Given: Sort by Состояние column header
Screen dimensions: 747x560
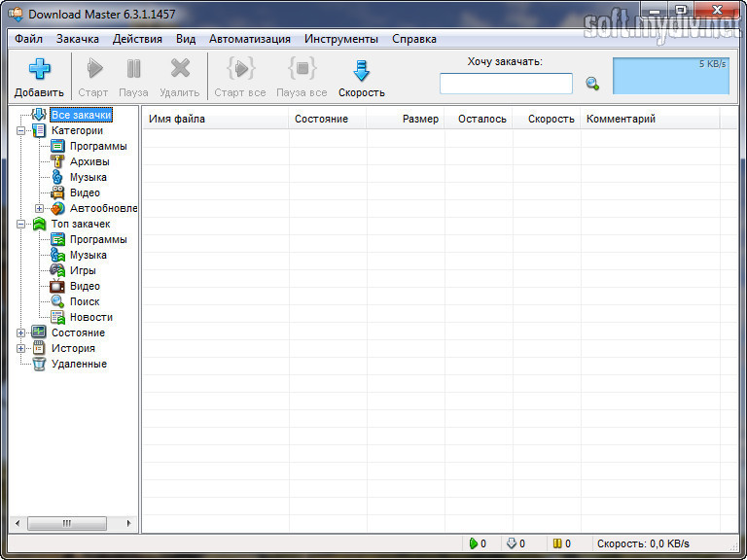Looking at the screenshot, I should tap(327, 119).
